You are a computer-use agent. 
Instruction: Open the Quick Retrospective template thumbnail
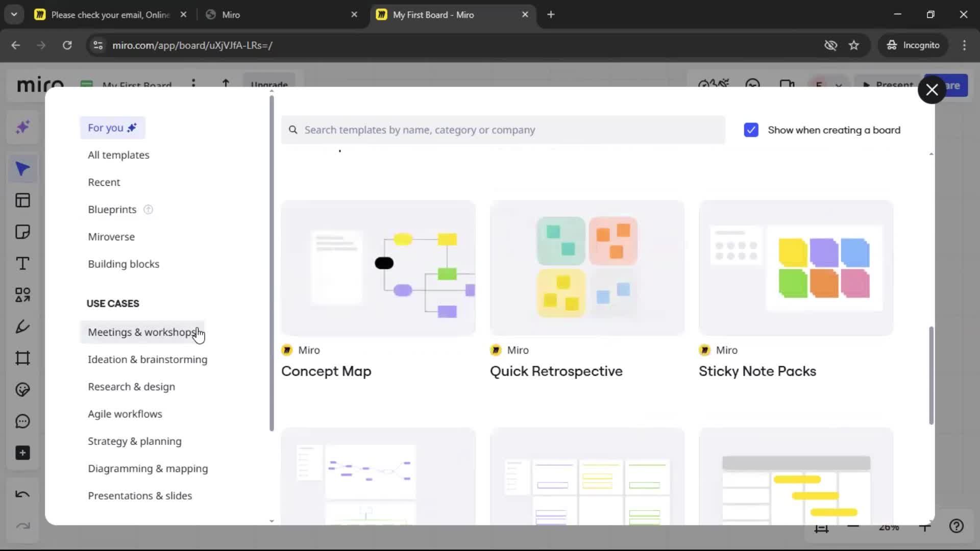tap(587, 268)
